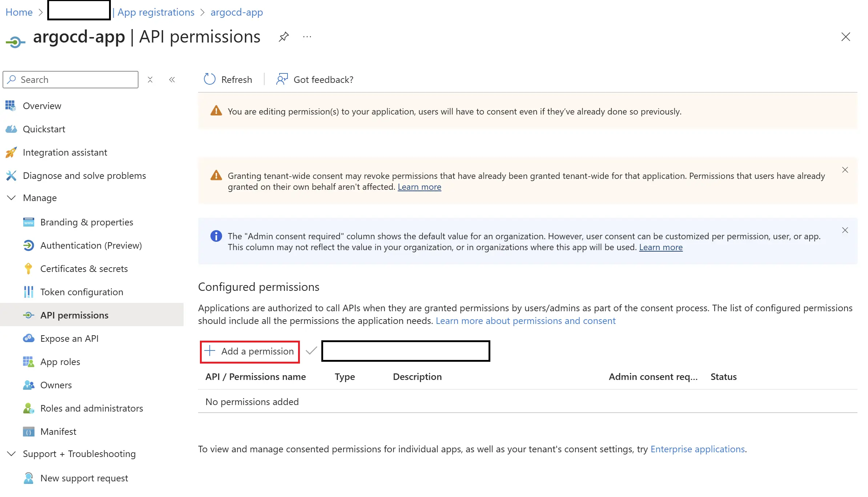Click the Refresh icon

(210, 79)
